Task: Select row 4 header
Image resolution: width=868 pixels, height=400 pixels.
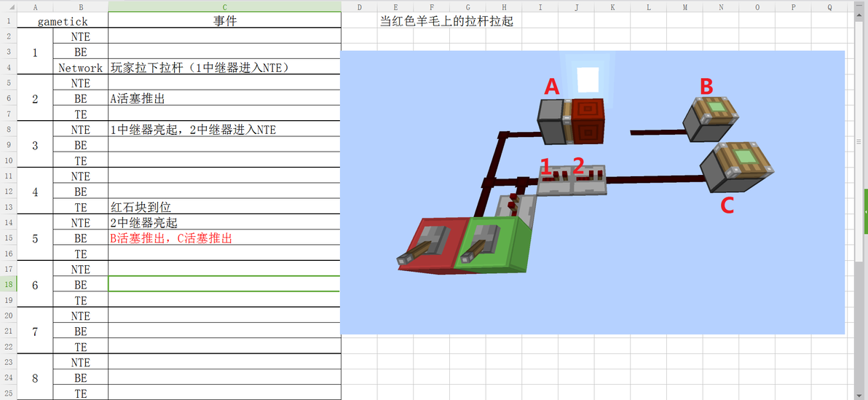Action: tap(8, 68)
